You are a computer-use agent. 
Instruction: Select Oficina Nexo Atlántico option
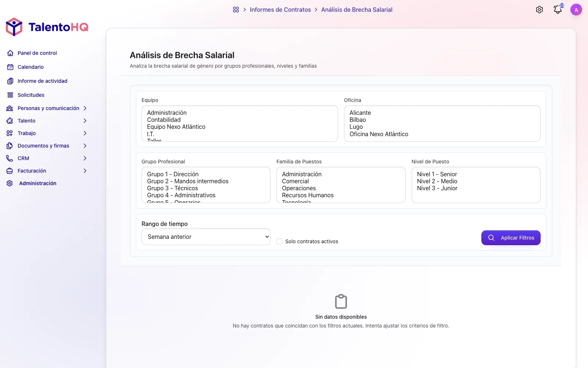442,134
